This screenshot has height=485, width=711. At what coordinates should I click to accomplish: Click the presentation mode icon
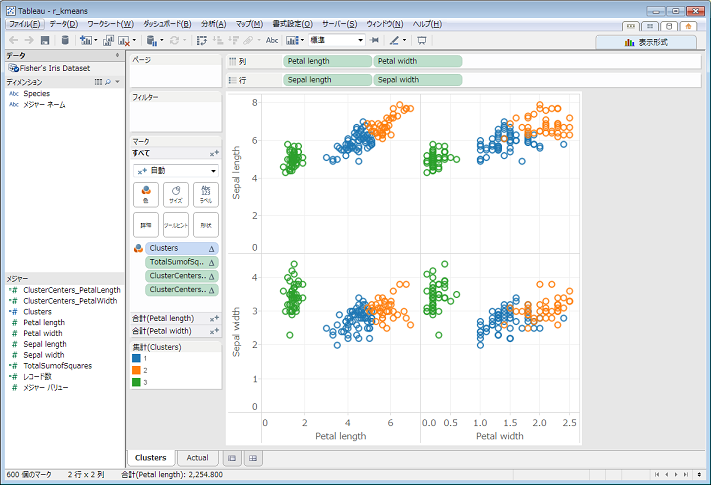[x=422, y=40]
